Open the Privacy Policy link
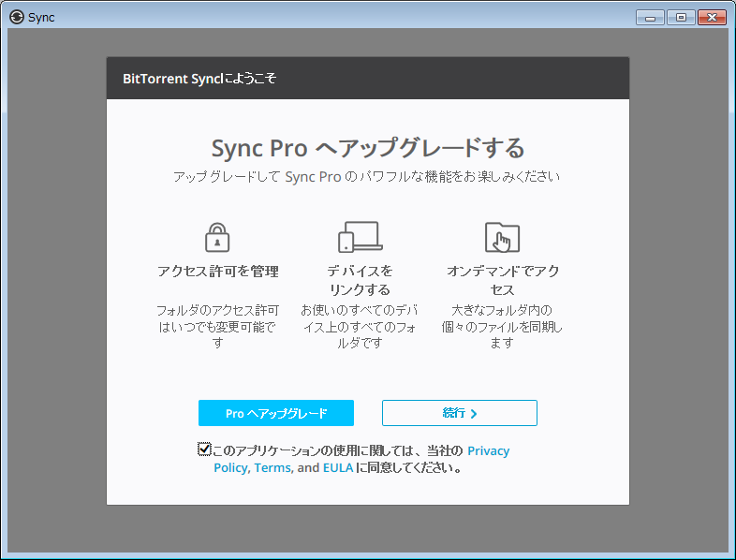This screenshot has width=736, height=560. [x=488, y=451]
